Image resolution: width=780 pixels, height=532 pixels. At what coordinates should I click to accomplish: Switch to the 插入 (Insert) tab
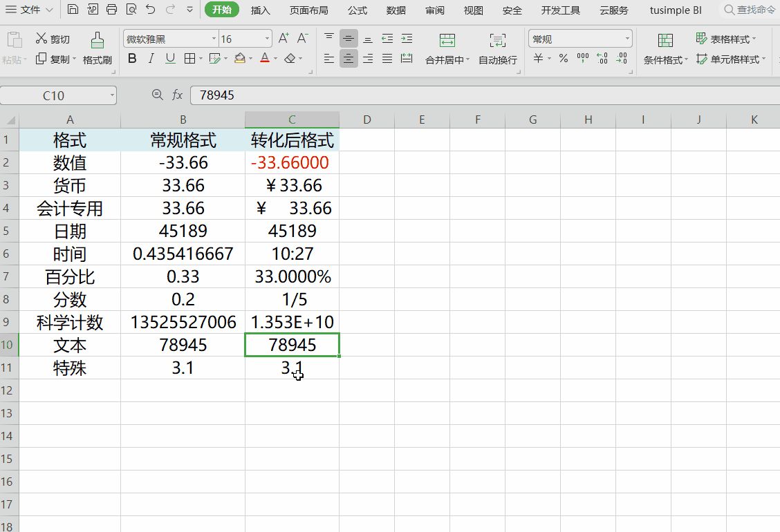[x=260, y=10]
